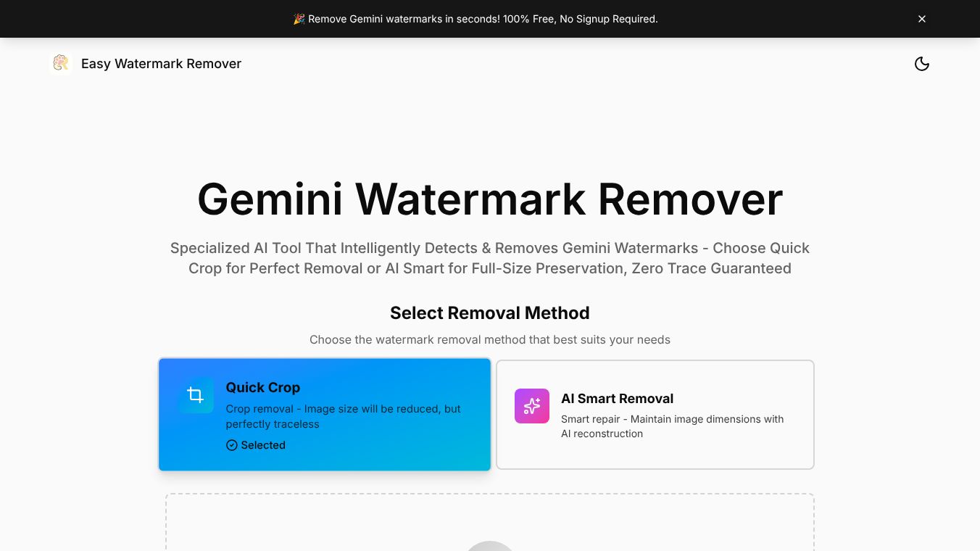Click the Gemini Watermark Remover heading link
Image resolution: width=980 pixels, height=551 pixels.
click(490, 199)
